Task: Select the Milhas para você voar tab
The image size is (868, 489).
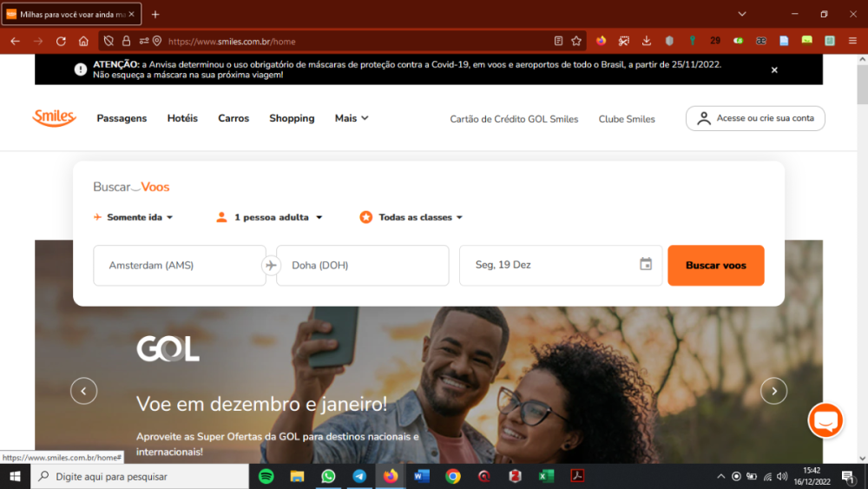Action: click(71, 15)
